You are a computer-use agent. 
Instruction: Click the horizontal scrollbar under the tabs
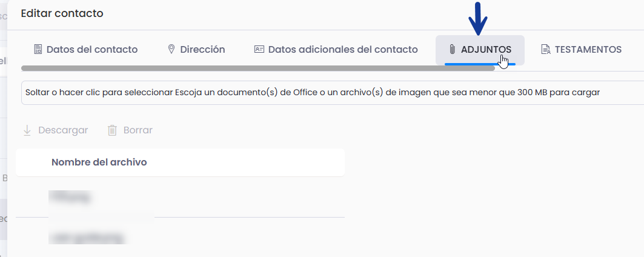point(258,68)
